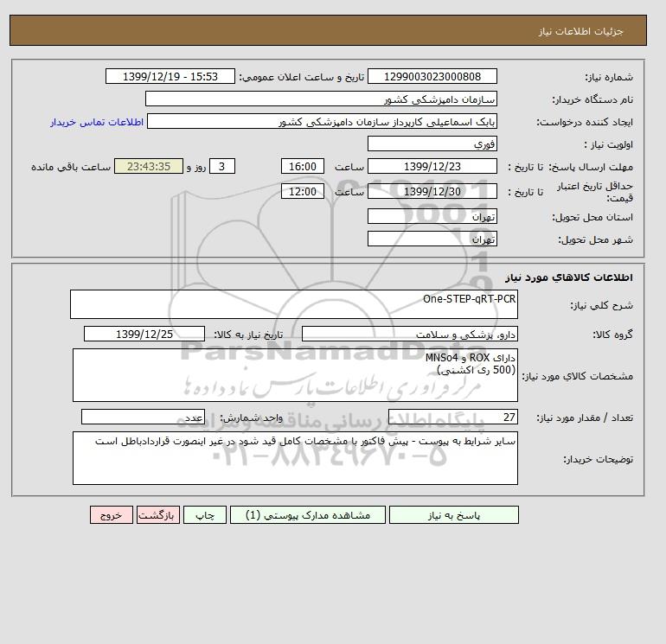
Task: Click the buyer notes text area
Action: coord(295,458)
